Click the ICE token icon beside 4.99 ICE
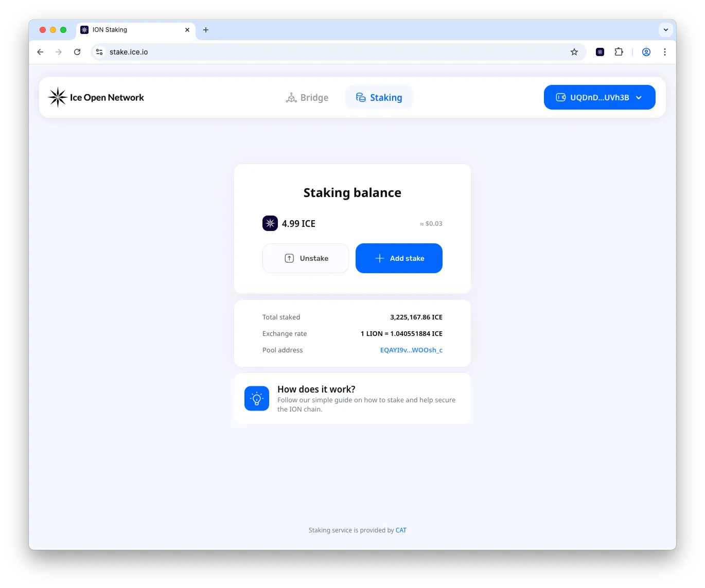705x588 pixels. 270,223
